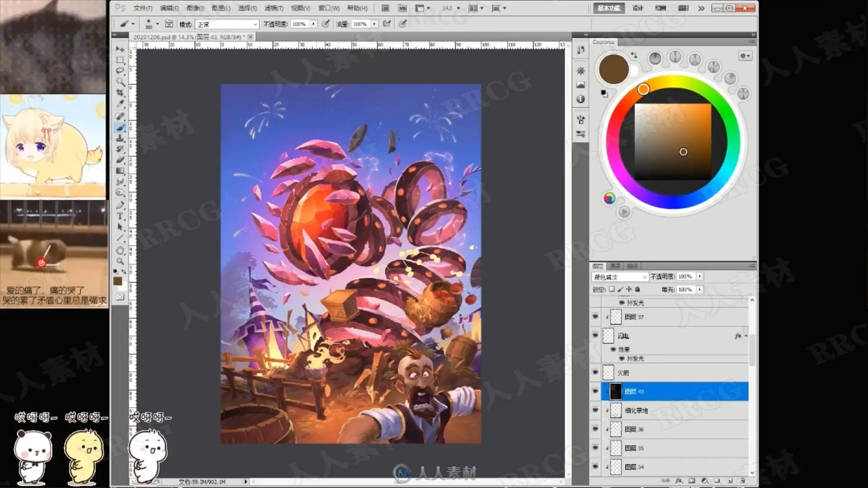Open the brush mode 正常 dropdown
This screenshot has width=868, height=488.
pyautogui.click(x=227, y=24)
